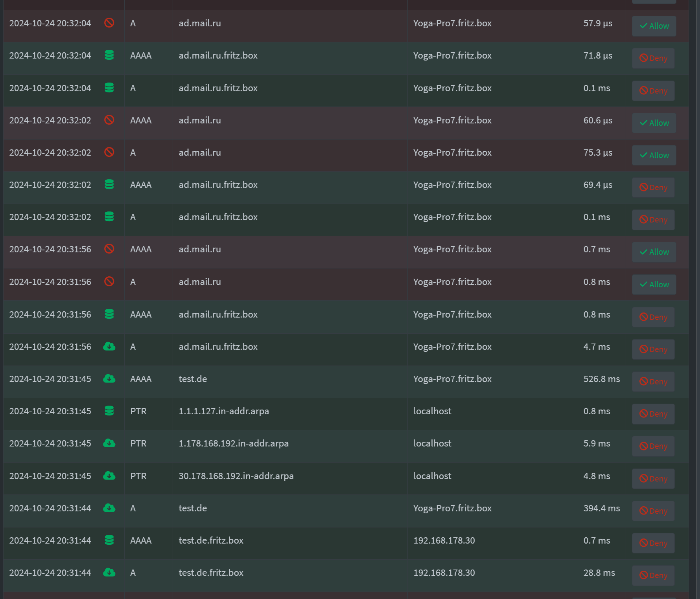This screenshot has width=700, height=599.
Task: Click client 192.168.178.30 in AAAA test.de.fritz.box row
Action: point(444,540)
